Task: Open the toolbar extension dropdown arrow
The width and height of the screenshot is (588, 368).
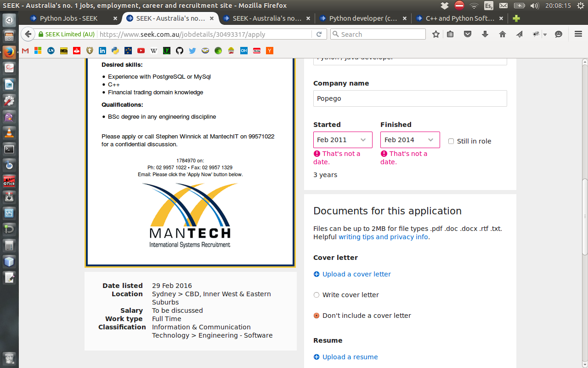Action: [x=545, y=34]
